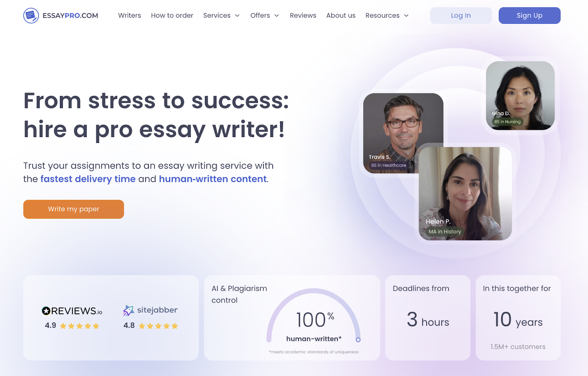Click the sitejabber rocket icon
This screenshot has width=588, height=376.
pyautogui.click(x=128, y=311)
